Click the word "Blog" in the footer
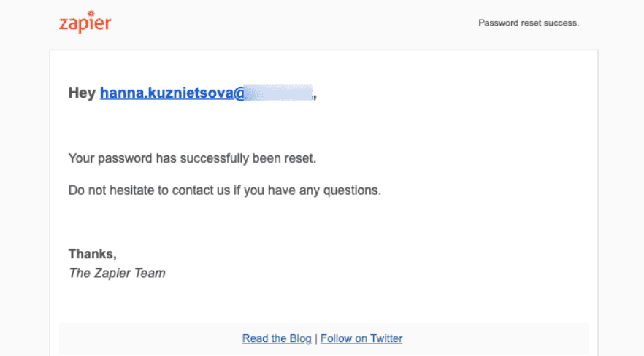644x356 pixels. [300, 338]
